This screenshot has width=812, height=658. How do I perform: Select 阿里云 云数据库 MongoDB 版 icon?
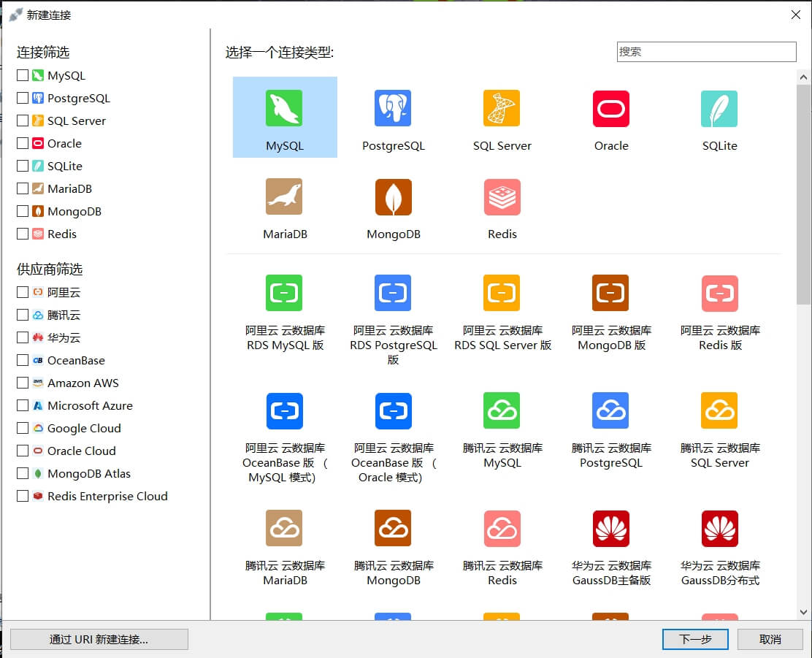click(x=611, y=293)
